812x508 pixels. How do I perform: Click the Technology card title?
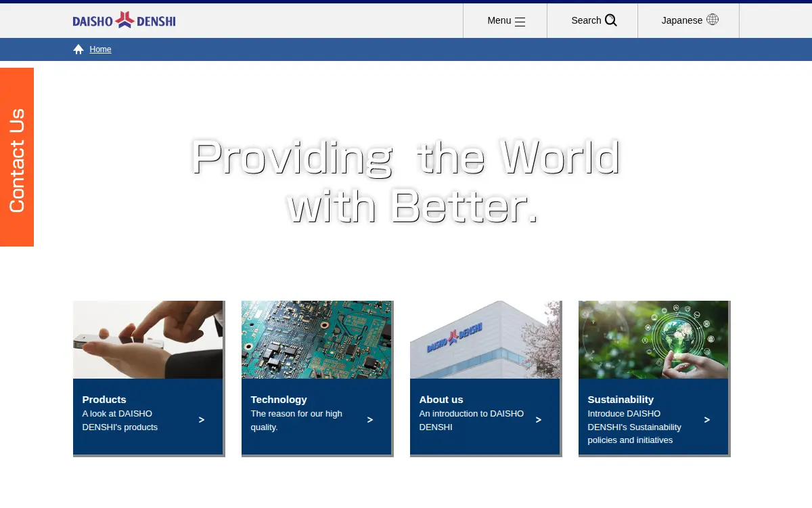[x=279, y=400]
